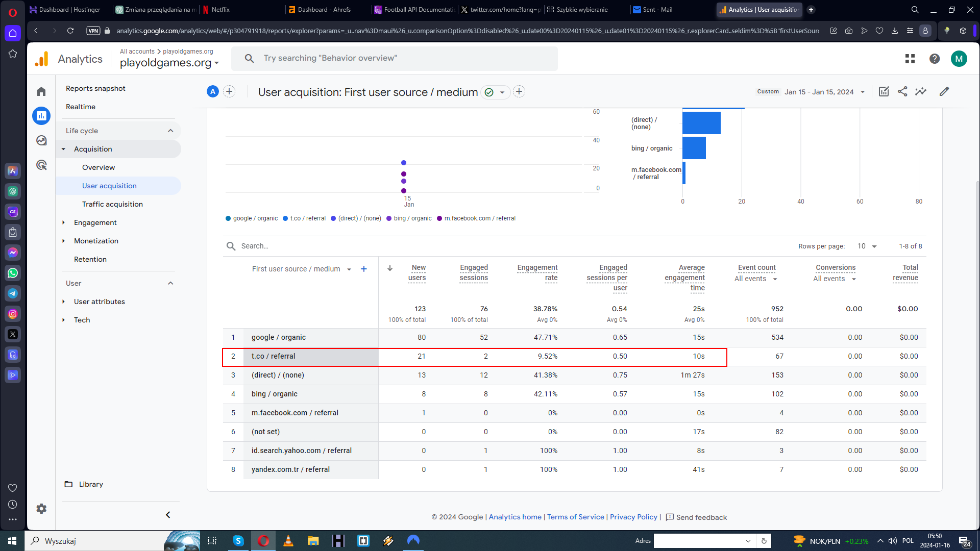Open the Retention report
980x551 pixels.
tap(90, 259)
